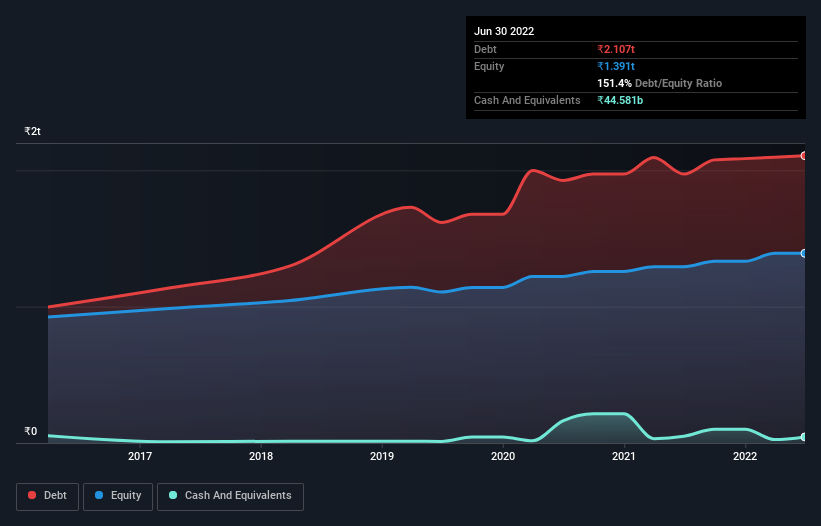This screenshot has height=526, width=821.
Task: Click the 151.4% Debt/Equity Ratio text
Action: point(659,83)
